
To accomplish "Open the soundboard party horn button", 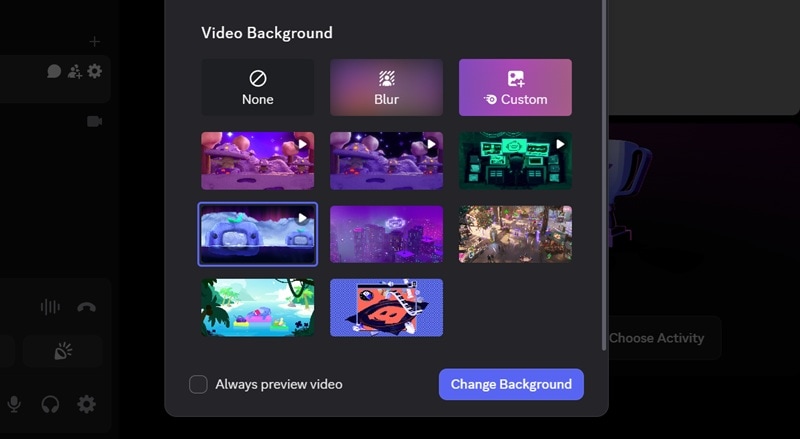I will [63, 352].
